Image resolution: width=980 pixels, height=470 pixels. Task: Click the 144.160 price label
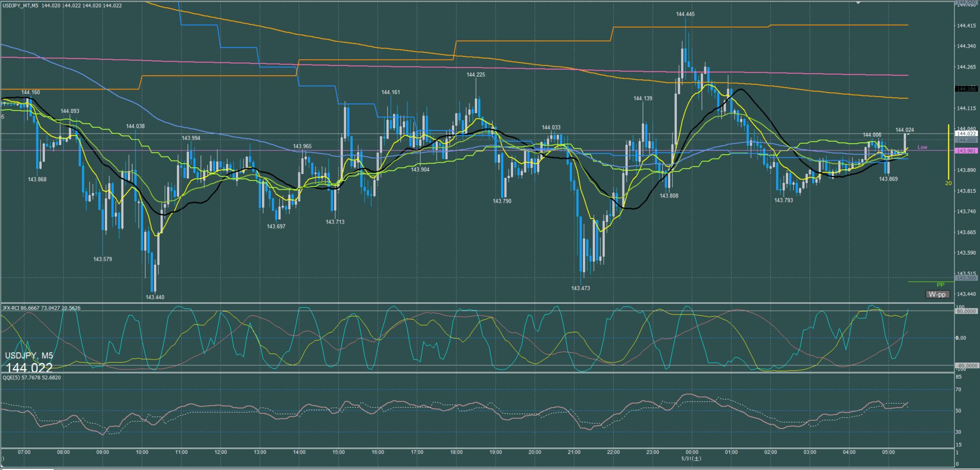(x=31, y=93)
